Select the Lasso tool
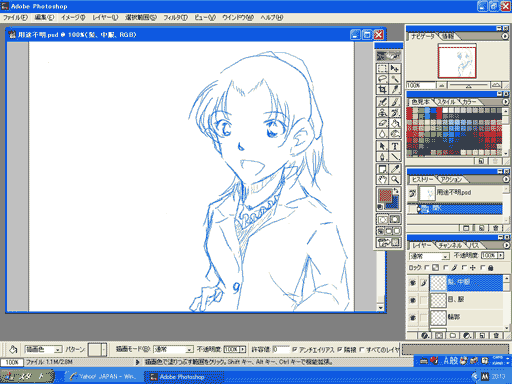This screenshot has height=384, width=512. 382,79
